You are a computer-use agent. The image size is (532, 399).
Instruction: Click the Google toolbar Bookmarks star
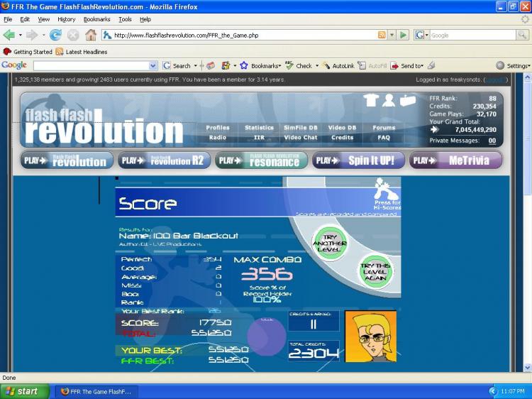pos(244,65)
